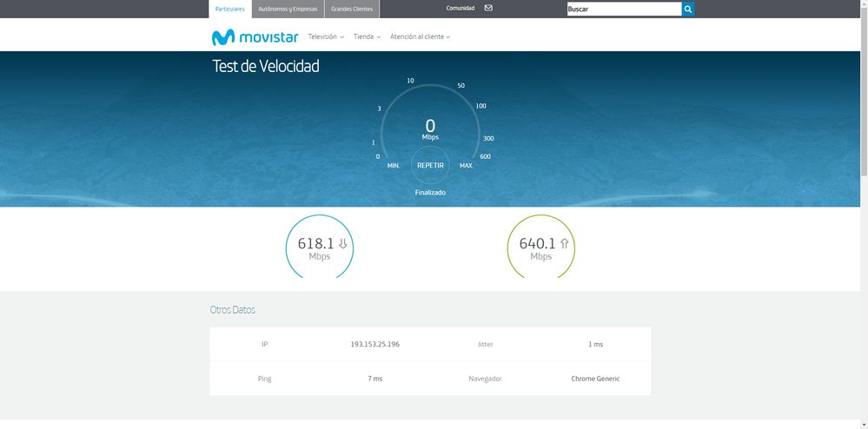This screenshot has width=868, height=429.
Task: Expand the Televisión menu
Action: click(x=326, y=37)
